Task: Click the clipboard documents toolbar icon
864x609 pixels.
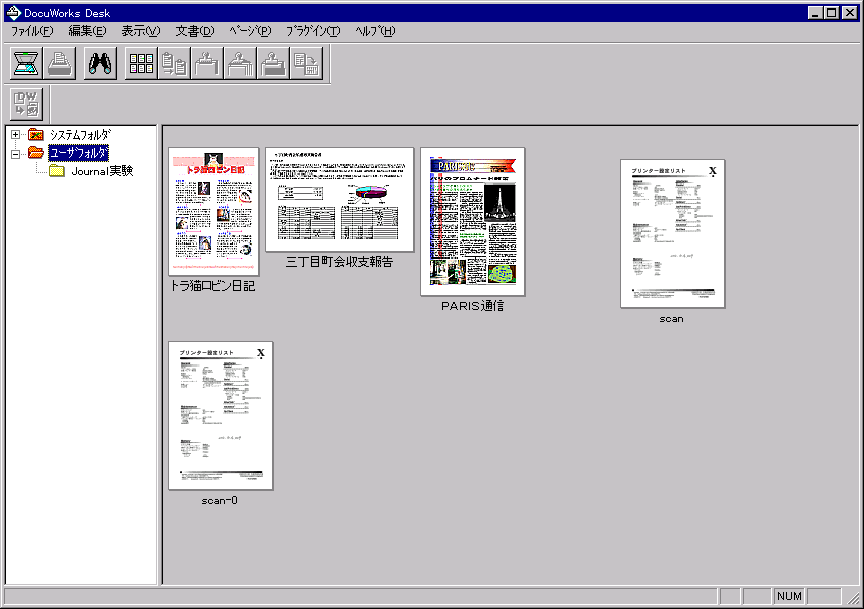Action: pos(174,64)
